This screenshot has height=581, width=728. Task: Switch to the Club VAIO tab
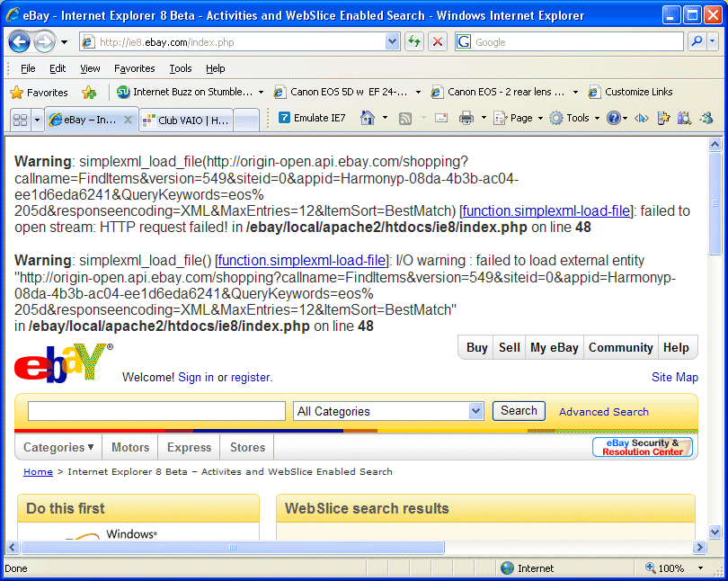pyautogui.click(x=186, y=121)
